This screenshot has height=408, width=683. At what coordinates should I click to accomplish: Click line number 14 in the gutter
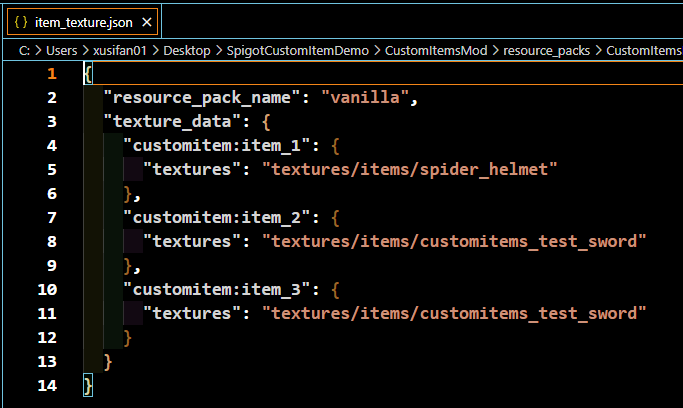click(47, 385)
